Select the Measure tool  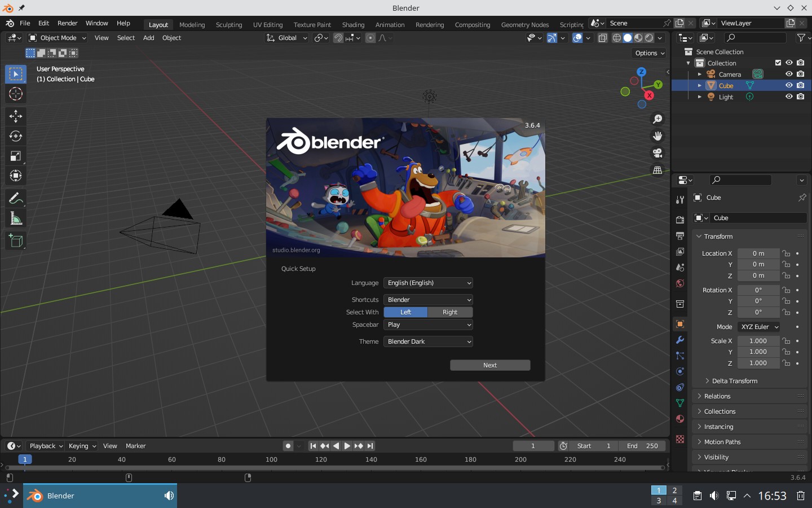pyautogui.click(x=15, y=218)
